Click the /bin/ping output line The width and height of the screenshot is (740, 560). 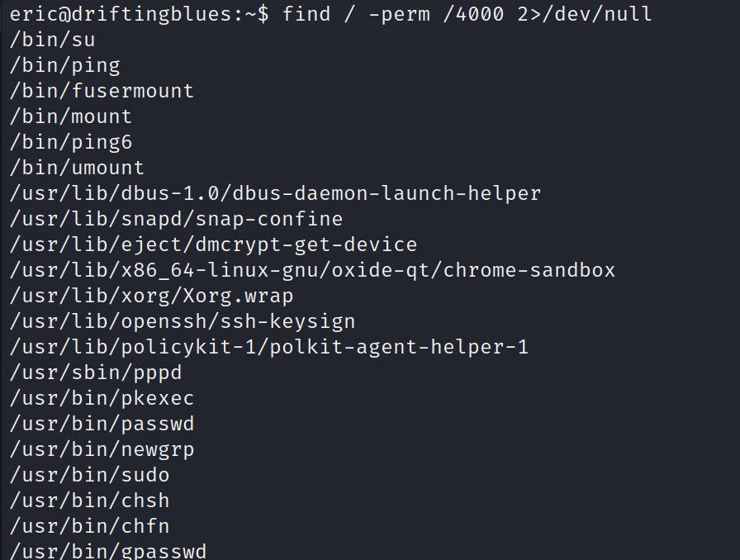coord(65,65)
